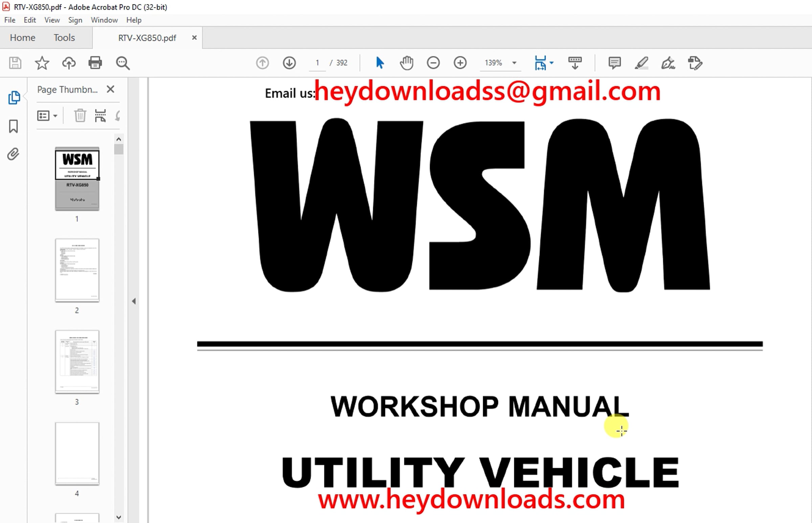Select the Highlight text tool
The width and height of the screenshot is (812, 523).
[x=641, y=63]
